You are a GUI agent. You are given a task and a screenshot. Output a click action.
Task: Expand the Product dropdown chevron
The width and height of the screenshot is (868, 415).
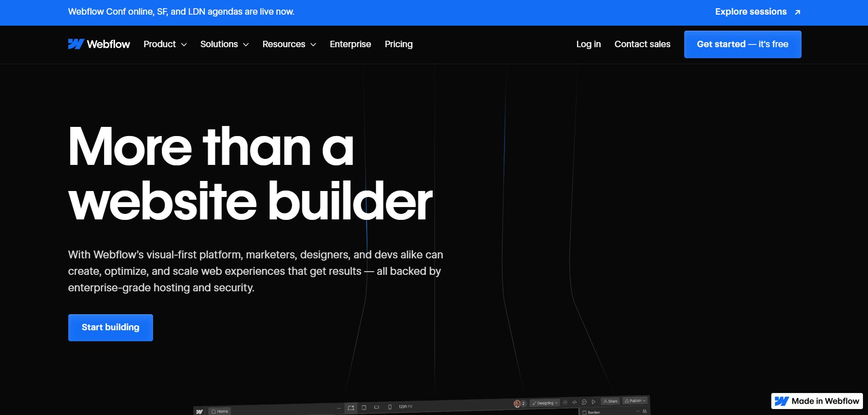pos(184,44)
